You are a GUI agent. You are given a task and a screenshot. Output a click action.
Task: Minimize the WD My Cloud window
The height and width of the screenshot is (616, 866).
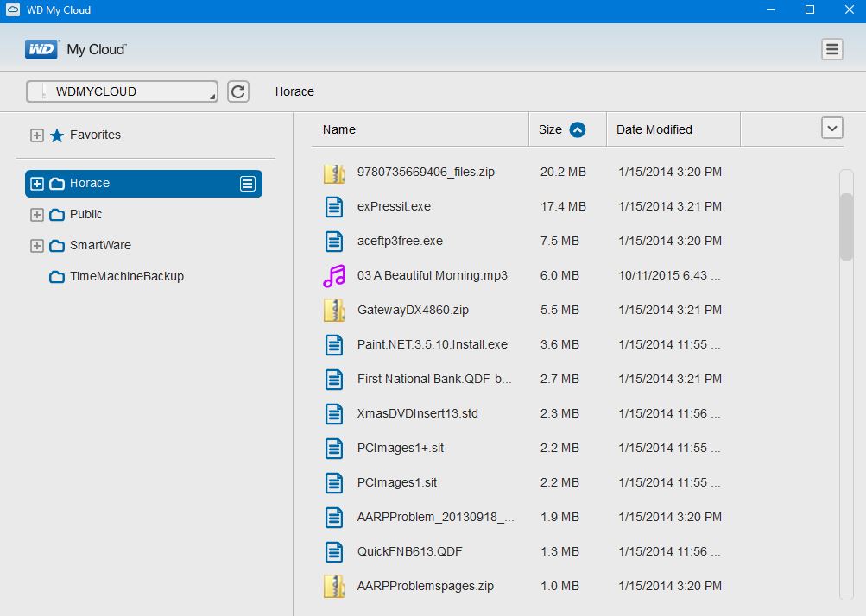click(x=771, y=9)
